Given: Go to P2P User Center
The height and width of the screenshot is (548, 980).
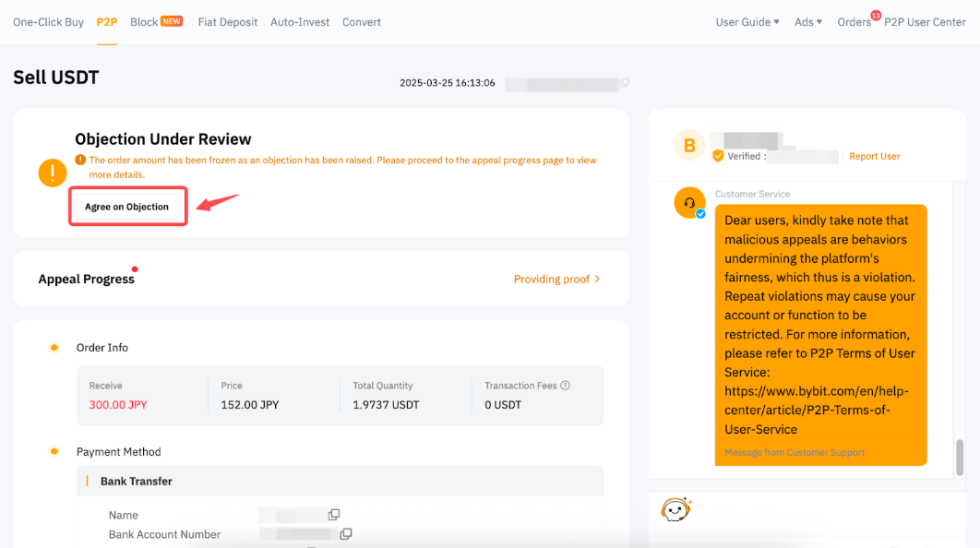Looking at the screenshot, I should tap(925, 22).
